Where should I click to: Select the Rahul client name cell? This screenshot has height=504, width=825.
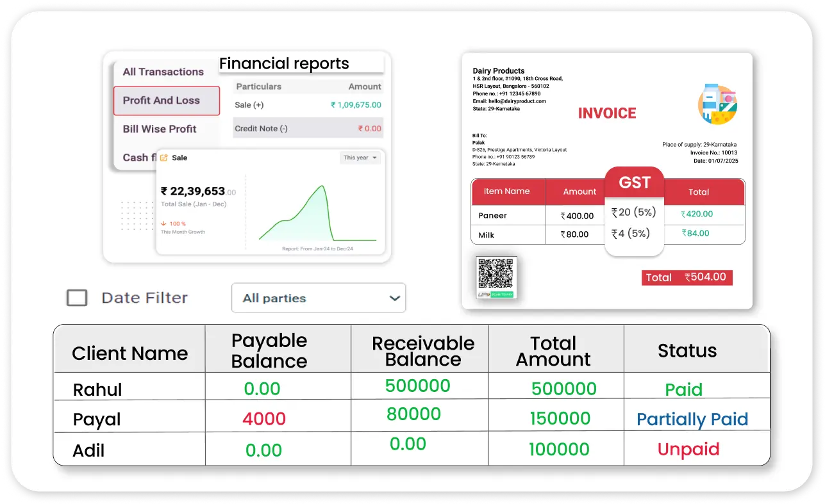tap(97, 389)
